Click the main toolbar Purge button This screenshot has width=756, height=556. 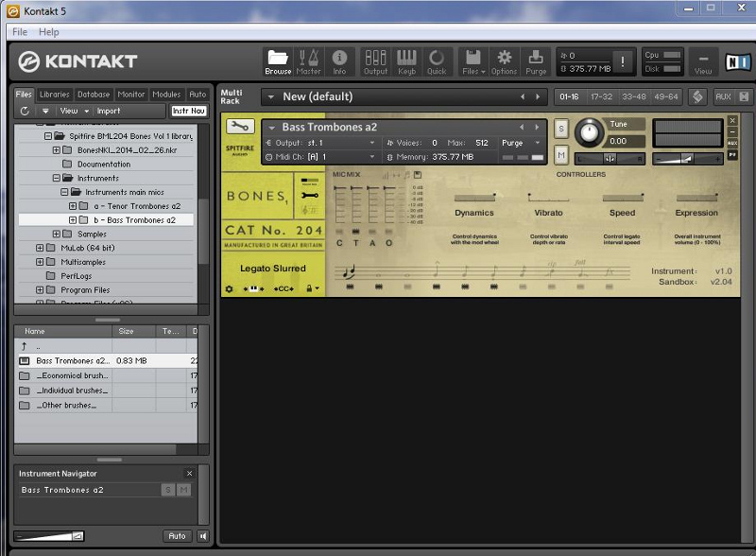pos(536,61)
